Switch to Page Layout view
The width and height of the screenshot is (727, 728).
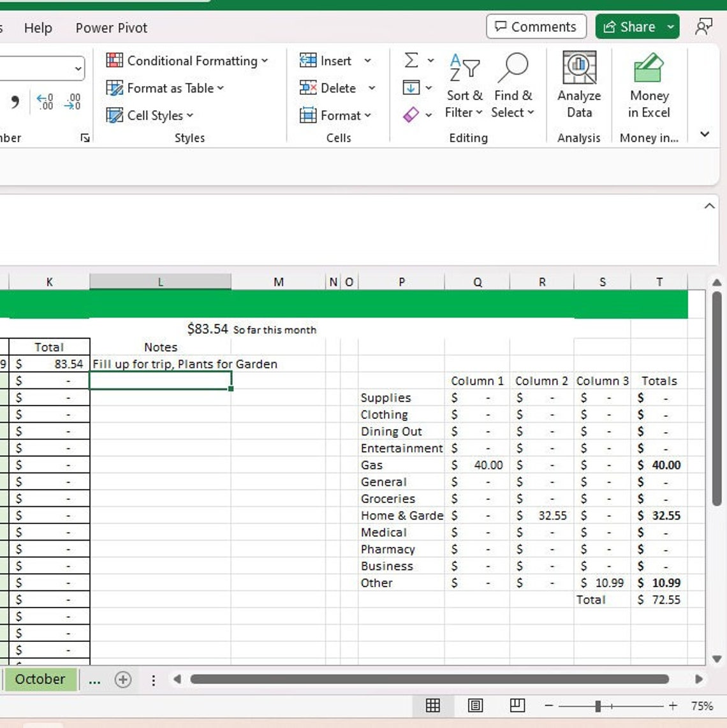point(476,706)
